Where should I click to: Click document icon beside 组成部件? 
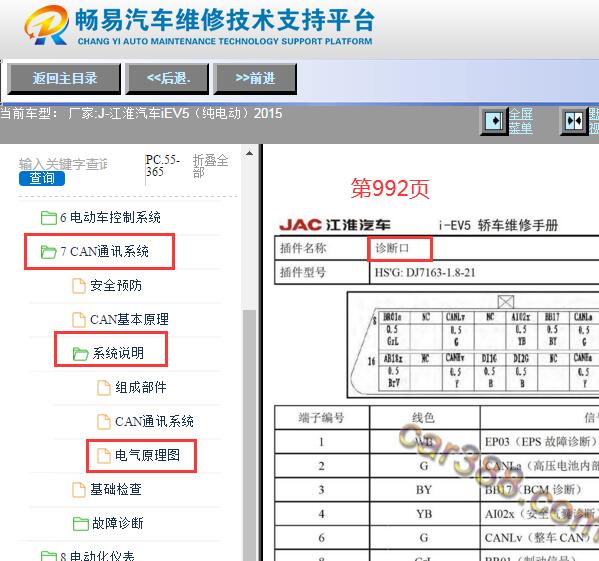click(104, 388)
